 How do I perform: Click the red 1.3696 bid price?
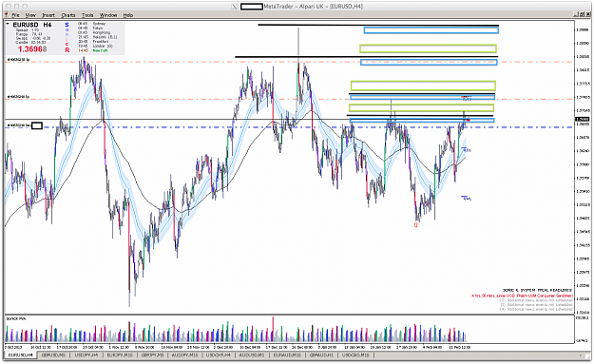pyautogui.click(x=32, y=49)
